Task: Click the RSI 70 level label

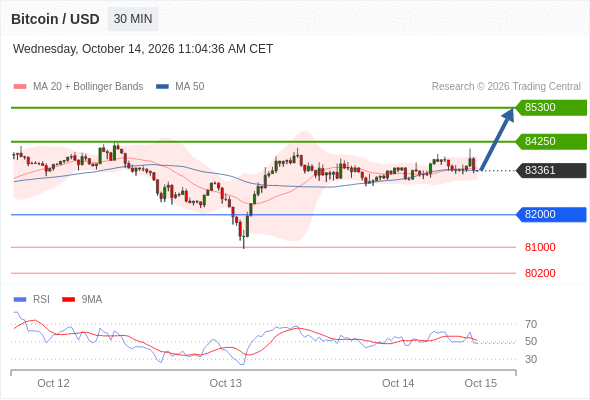Action: 531,324
